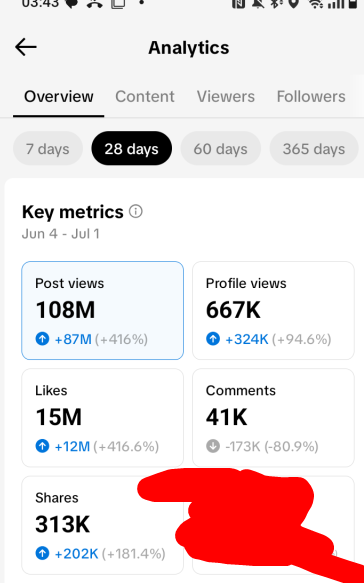364x583 pixels.
Task: Select the 7 days range
Action: pos(48,149)
